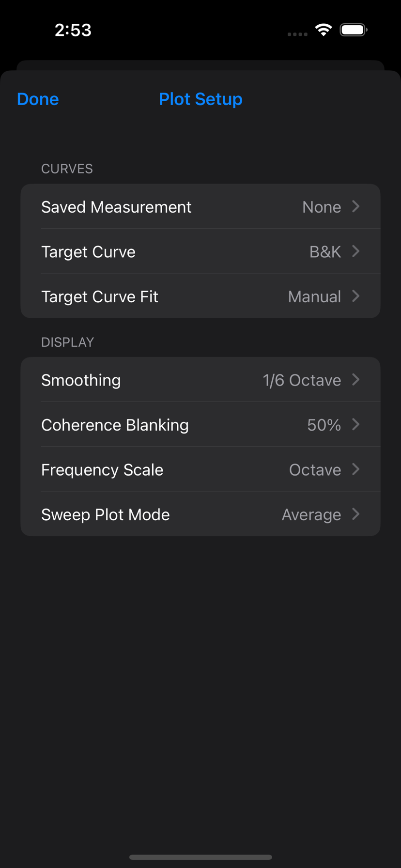Viewport: 401px width, 868px height.
Task: Tap the Average sweep plot value
Action: [311, 514]
